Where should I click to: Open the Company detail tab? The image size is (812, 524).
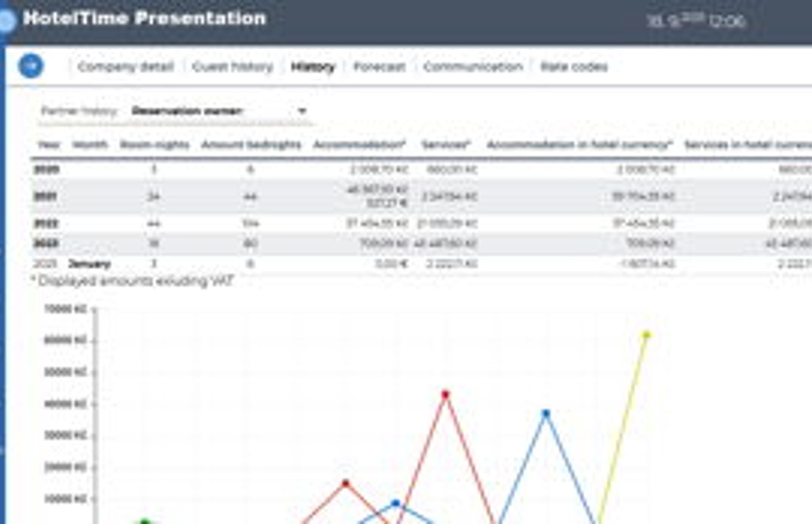click(125, 67)
